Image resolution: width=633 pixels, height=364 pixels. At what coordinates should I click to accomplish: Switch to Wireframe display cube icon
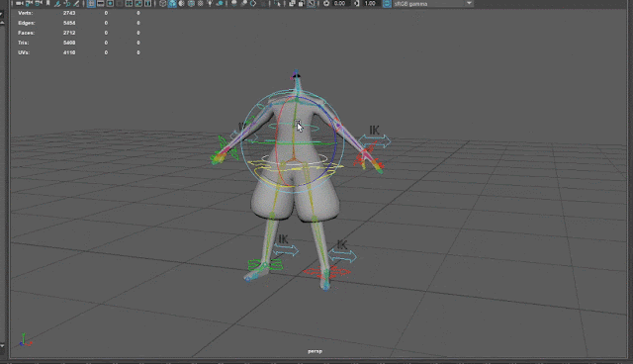pyautogui.click(x=162, y=3)
